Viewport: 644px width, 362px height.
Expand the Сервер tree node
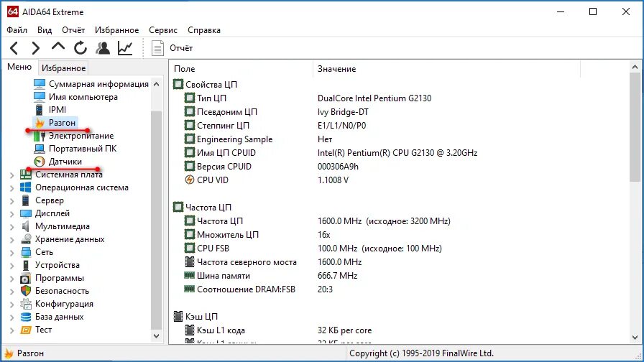[11, 201]
